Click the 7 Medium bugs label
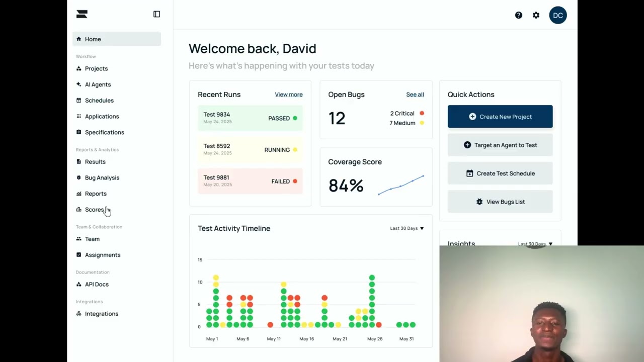Screen dimensions: 644x362 (x=403, y=123)
